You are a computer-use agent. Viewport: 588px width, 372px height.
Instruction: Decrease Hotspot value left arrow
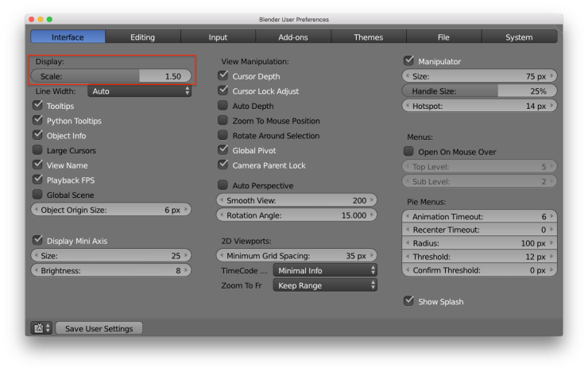tap(408, 106)
